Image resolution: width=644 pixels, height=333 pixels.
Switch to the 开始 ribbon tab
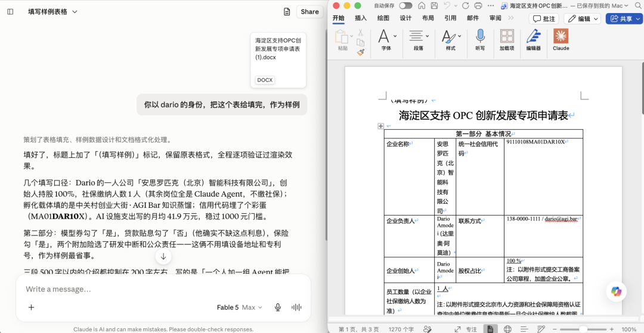click(339, 18)
